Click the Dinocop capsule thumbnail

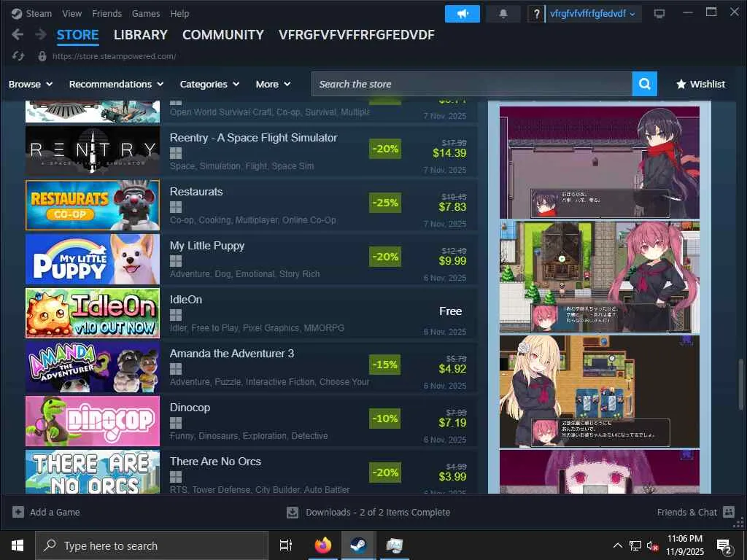[x=93, y=421]
